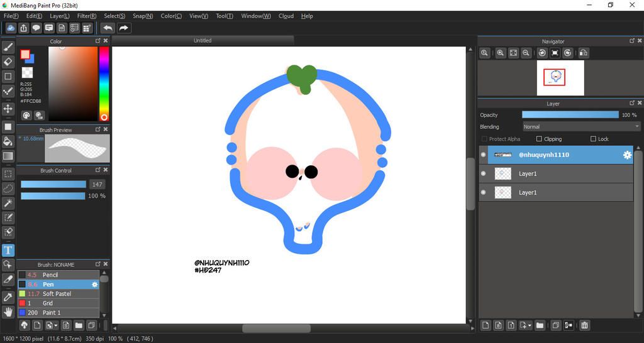The width and height of the screenshot is (644, 343).
Task: Open settings gear of @nhuquynh1110 layer
Action: coord(627,155)
